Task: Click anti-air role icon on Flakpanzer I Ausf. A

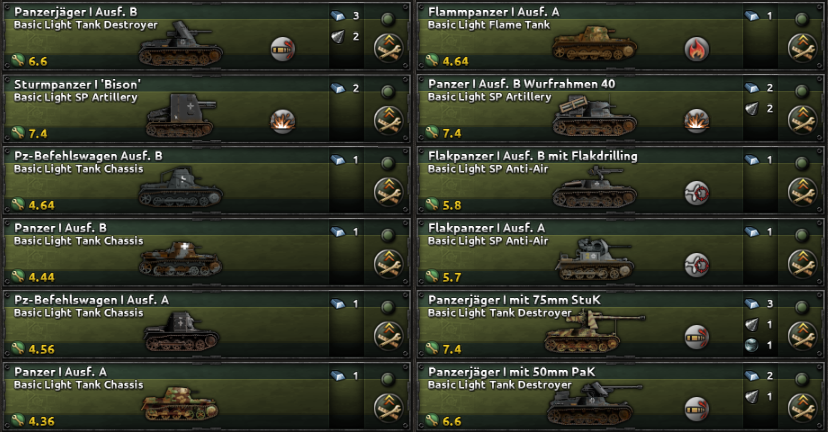Action: tap(697, 265)
